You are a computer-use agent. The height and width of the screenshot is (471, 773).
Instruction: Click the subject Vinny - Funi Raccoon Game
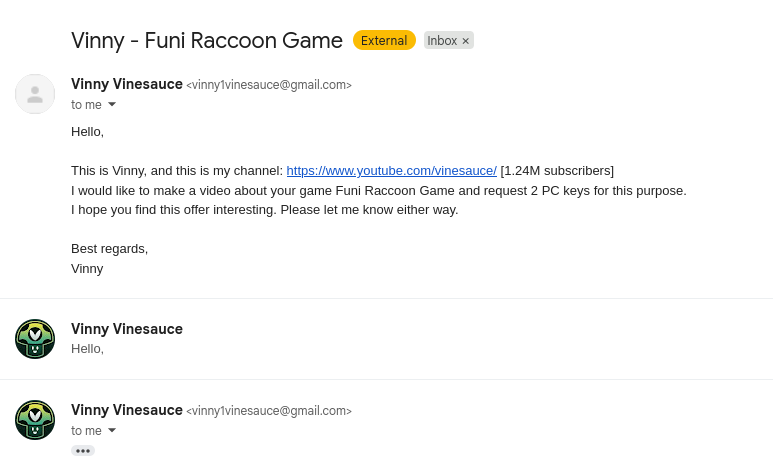(207, 40)
